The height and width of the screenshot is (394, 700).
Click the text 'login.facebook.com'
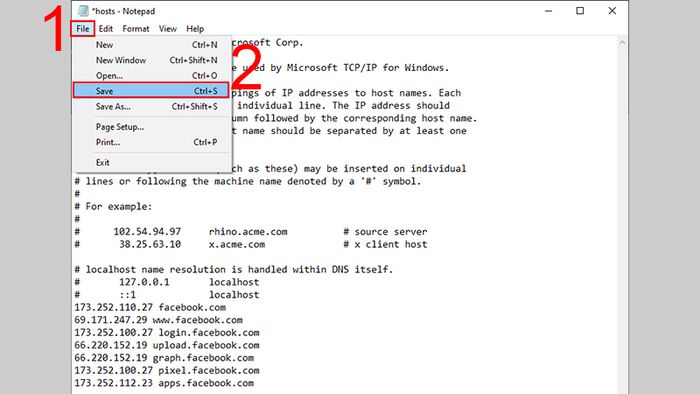coord(209,333)
